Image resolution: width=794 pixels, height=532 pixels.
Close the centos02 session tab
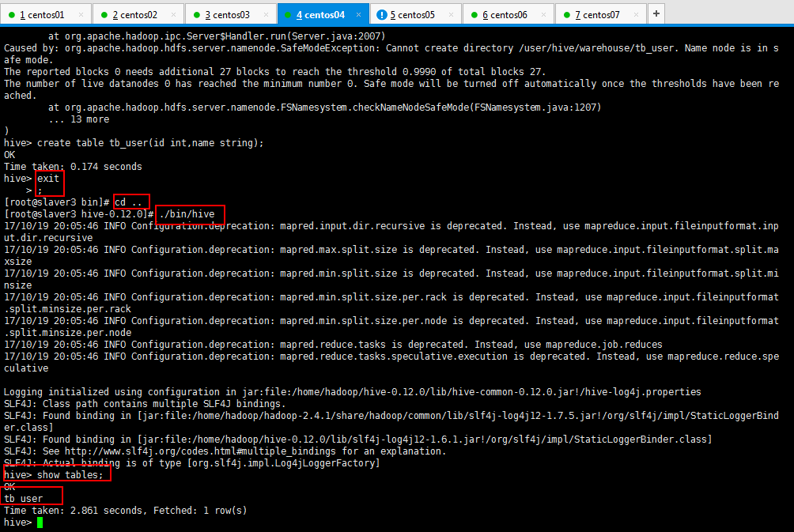(x=174, y=15)
